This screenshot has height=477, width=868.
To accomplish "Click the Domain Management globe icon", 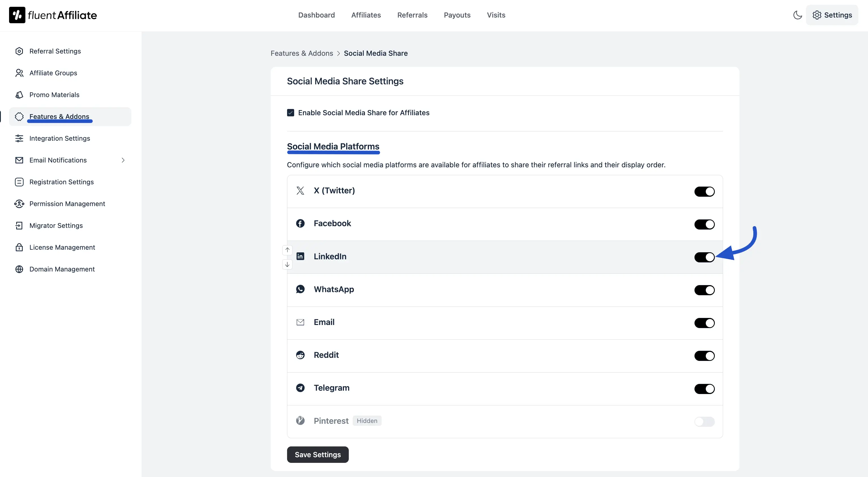I will pyautogui.click(x=19, y=269).
